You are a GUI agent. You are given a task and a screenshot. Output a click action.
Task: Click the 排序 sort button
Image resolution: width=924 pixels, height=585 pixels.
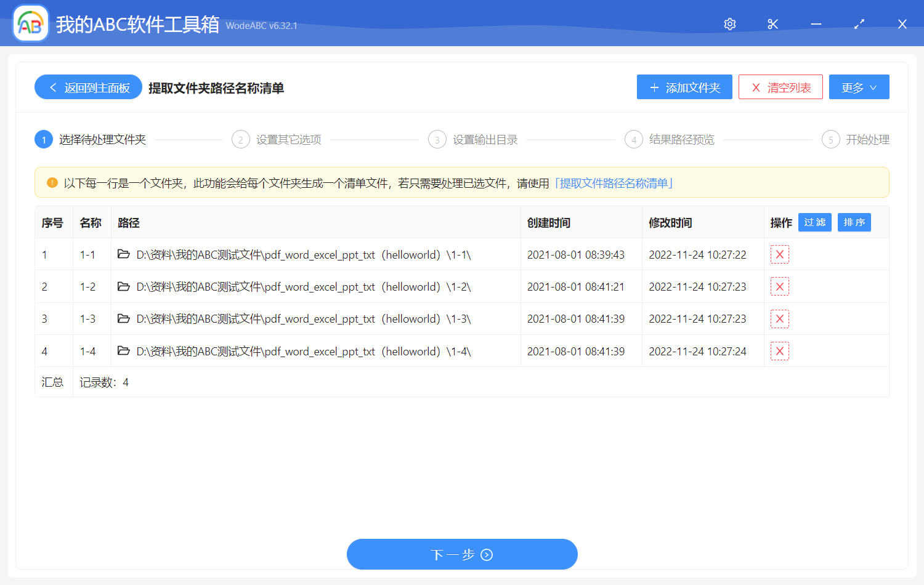[854, 222]
